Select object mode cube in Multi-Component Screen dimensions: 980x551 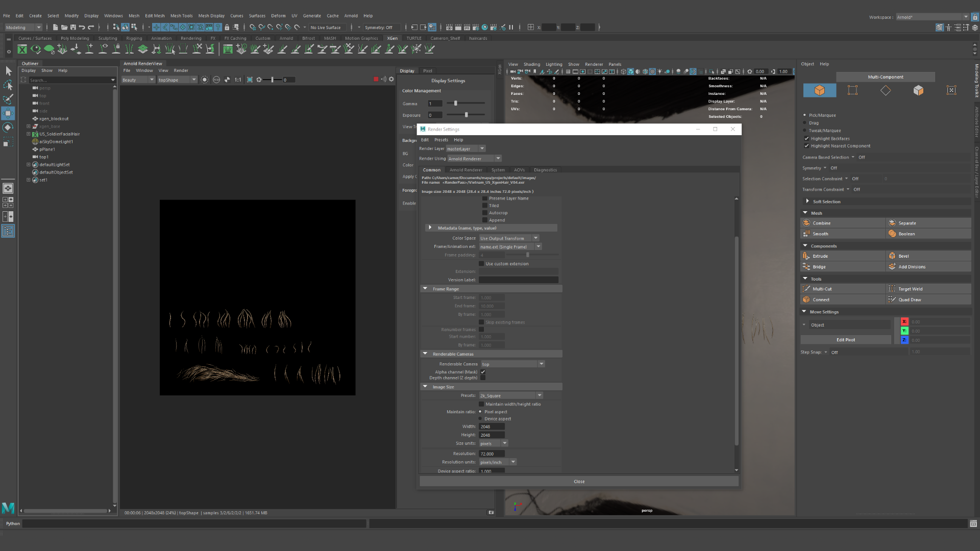tap(819, 90)
